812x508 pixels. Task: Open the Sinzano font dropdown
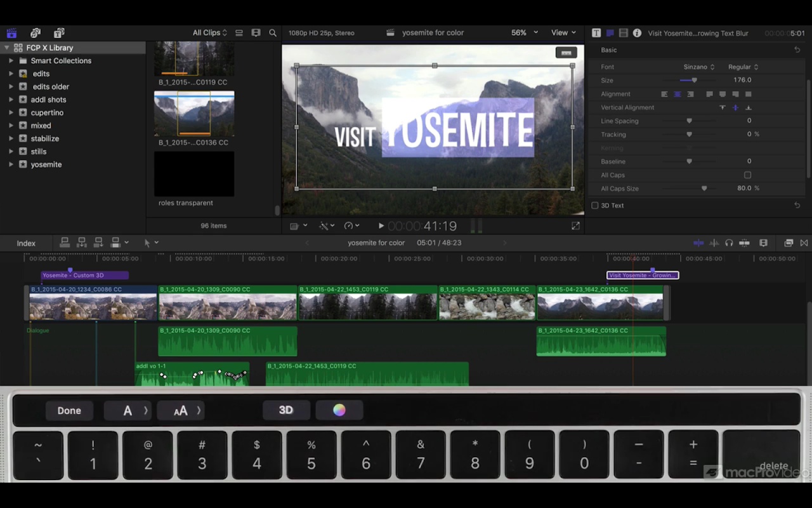(698, 67)
